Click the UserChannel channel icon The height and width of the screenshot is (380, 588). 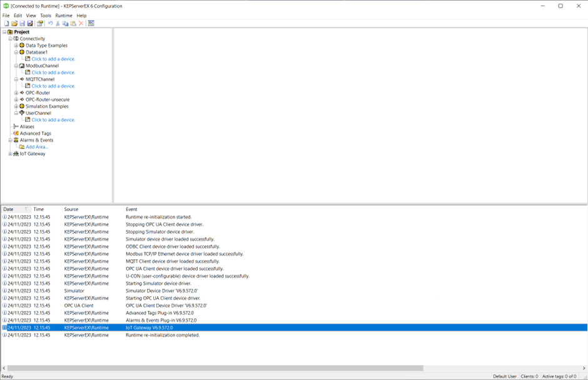22,112
